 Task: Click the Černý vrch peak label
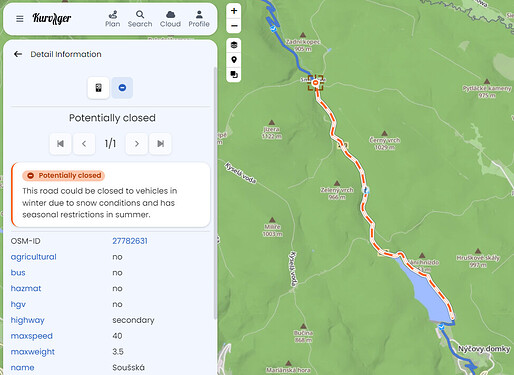coord(385,143)
